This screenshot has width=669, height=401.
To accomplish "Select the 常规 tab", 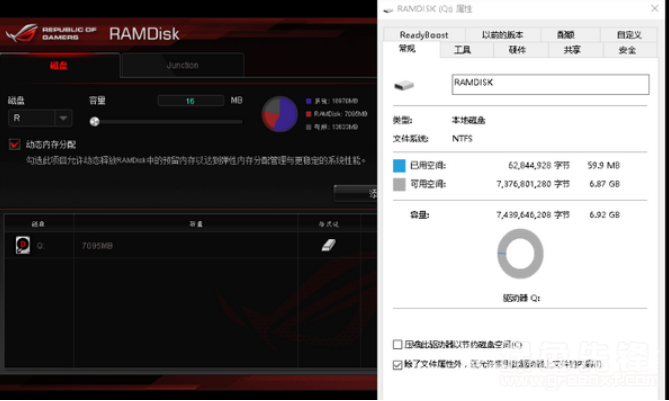I will coord(407,49).
